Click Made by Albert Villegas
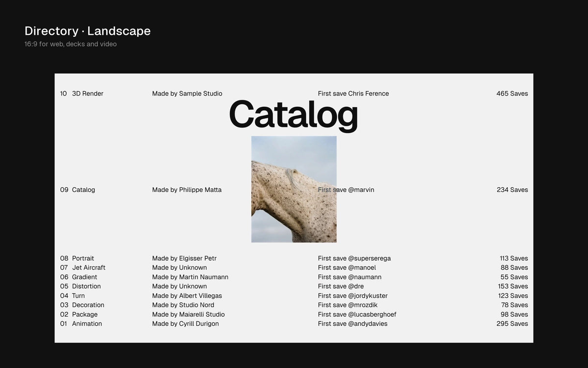Viewport: 588px width, 368px height. 187,295
